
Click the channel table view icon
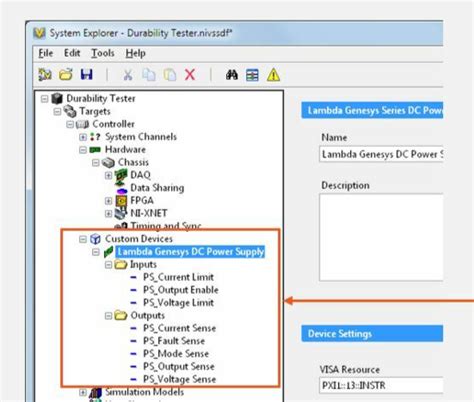pos(252,75)
